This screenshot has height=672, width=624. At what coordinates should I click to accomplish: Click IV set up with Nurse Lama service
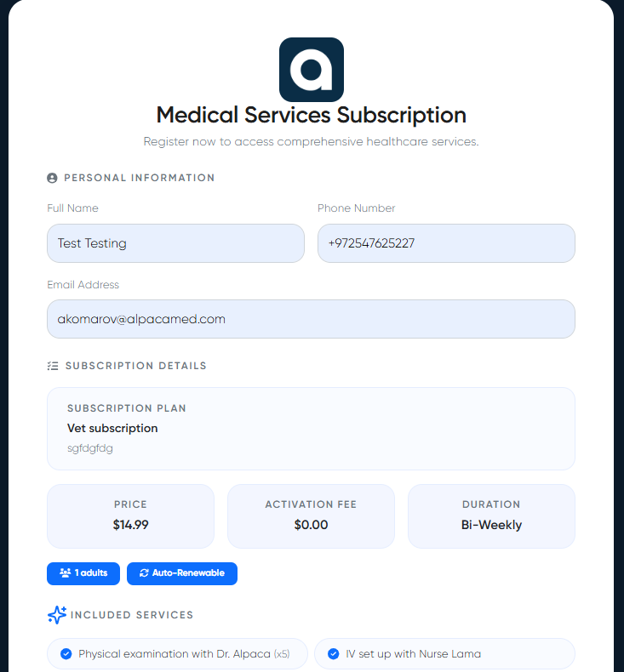[414, 654]
